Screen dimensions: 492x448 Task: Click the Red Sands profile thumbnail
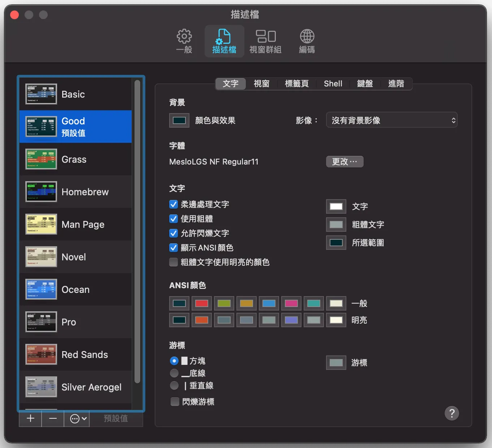(41, 354)
